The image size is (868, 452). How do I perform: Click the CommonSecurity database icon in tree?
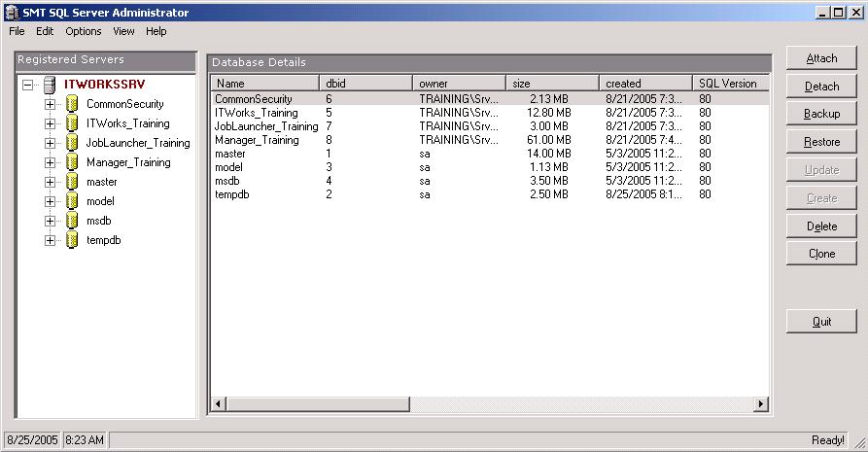click(x=71, y=104)
